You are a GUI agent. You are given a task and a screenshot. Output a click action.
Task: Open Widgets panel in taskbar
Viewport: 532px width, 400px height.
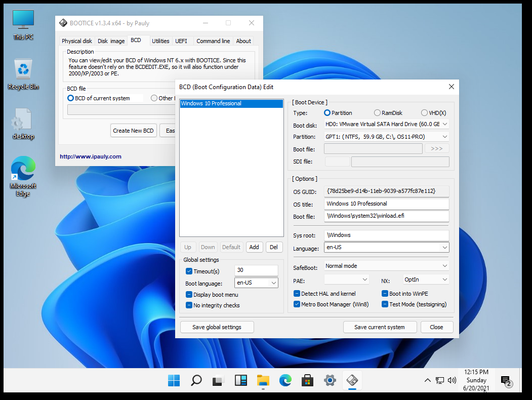click(240, 380)
